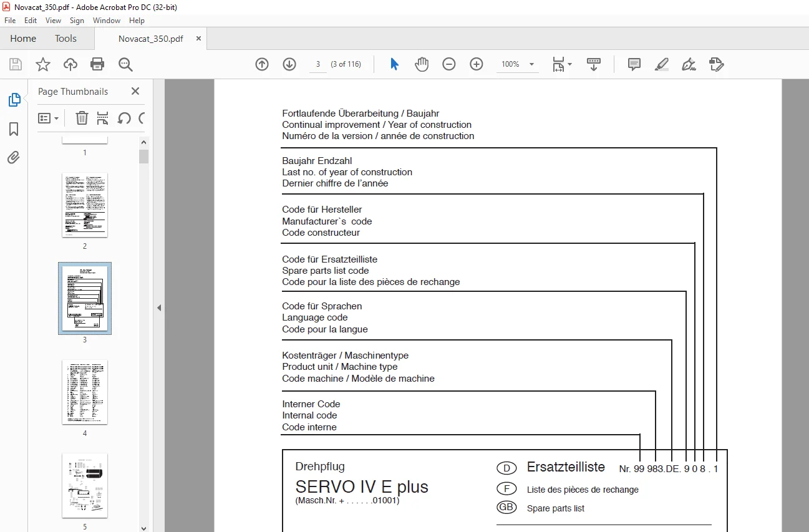Viewport: 809px width, 532px height.
Task: Open the View menu
Action: click(x=54, y=21)
